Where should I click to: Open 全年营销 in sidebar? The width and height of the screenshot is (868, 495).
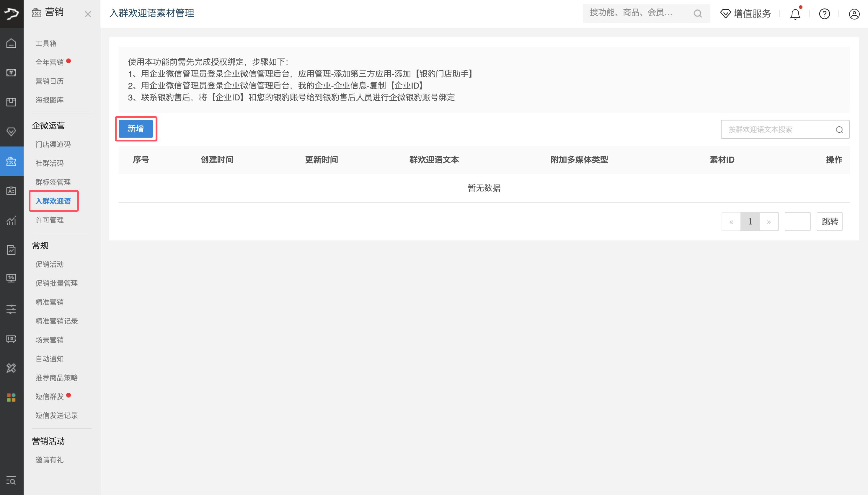point(50,62)
